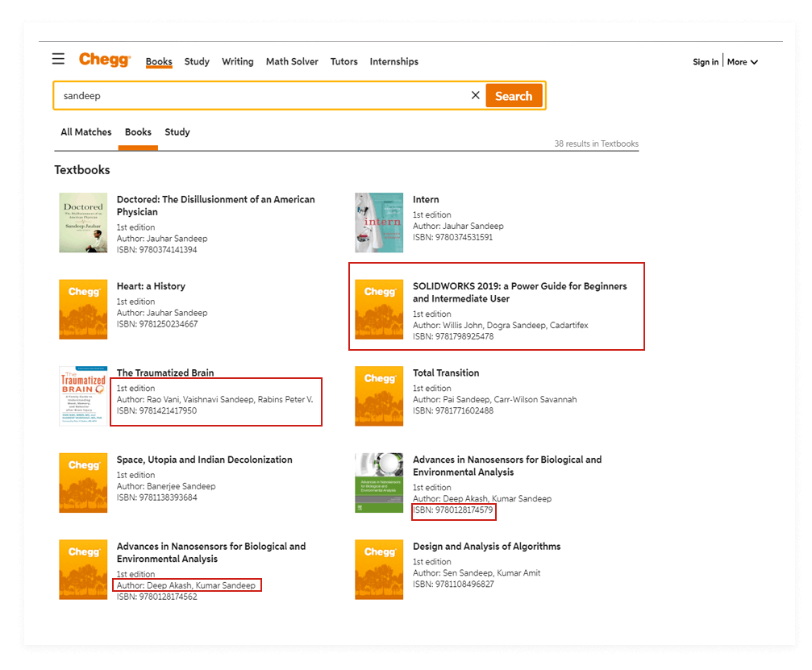
Task: Go to Writing in top navigation
Action: tap(238, 61)
